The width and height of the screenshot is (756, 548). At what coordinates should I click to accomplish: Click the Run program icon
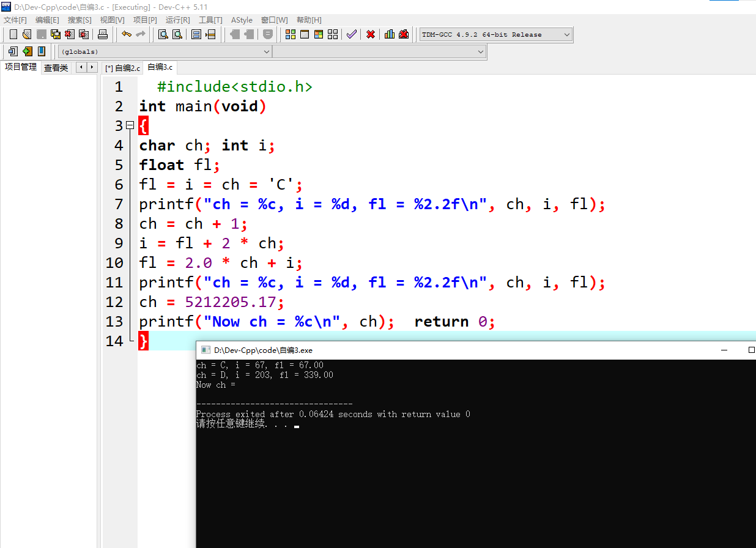[x=304, y=34]
